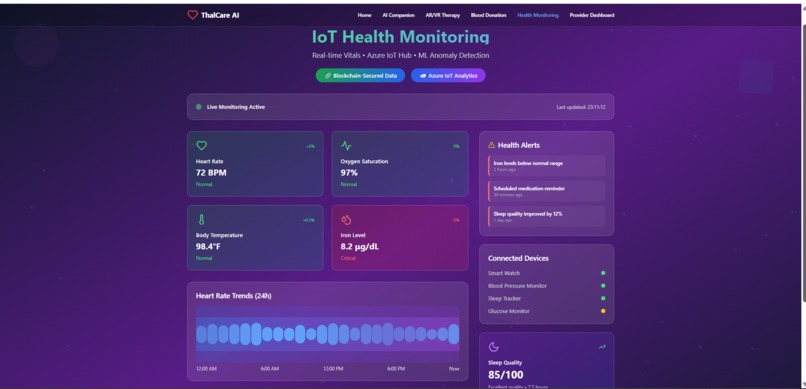Viewport: 806px width, 389px height.
Task: Click the Azure IoT Analytics button
Action: point(448,76)
